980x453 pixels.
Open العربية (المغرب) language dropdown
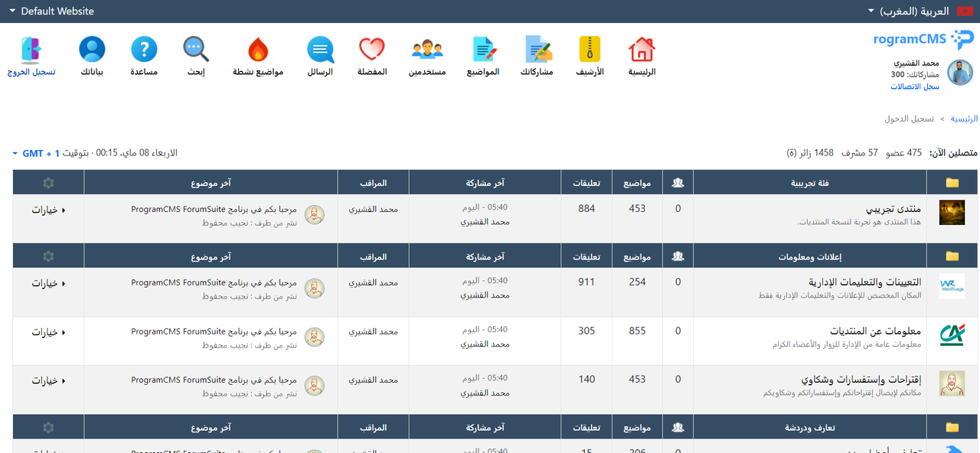coord(908,11)
